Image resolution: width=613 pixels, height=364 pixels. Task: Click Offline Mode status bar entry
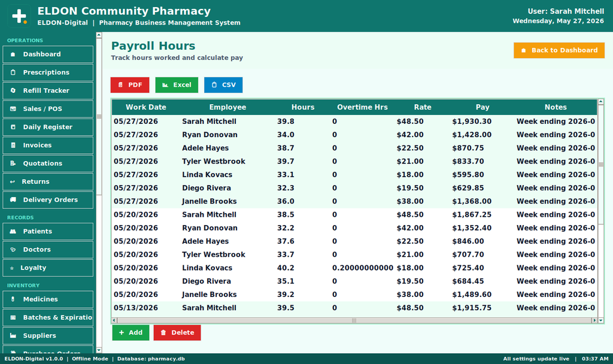pos(90,359)
